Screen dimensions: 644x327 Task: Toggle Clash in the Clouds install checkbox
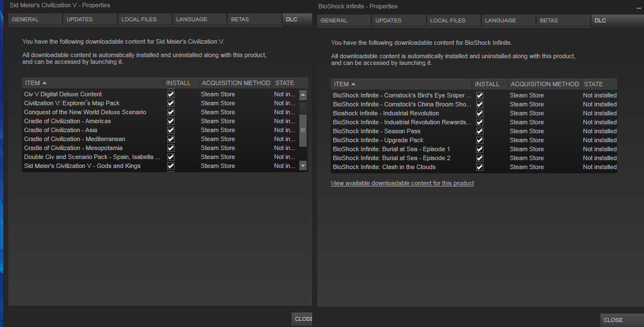[x=480, y=167]
